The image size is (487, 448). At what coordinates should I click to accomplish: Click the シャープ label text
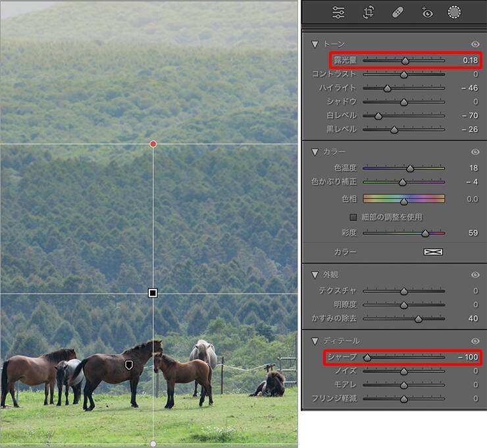coord(342,357)
